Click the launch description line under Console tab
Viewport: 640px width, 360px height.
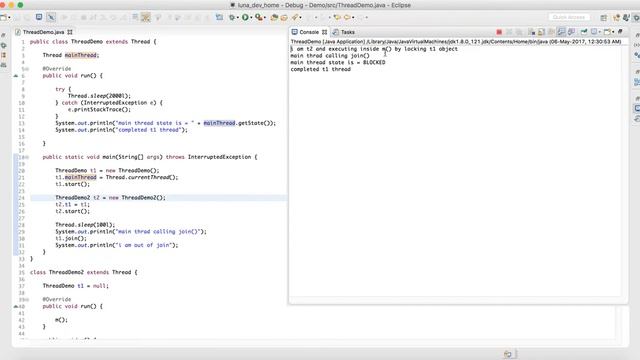point(456,42)
